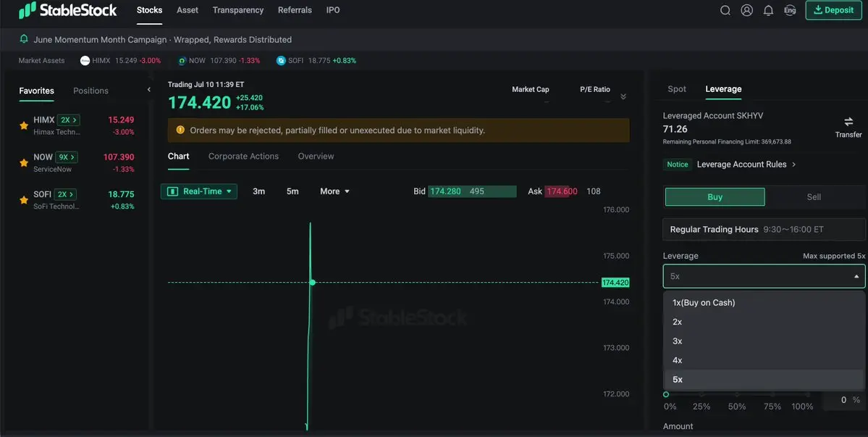This screenshot has height=437, width=868.
Task: Switch to the Spot trading tab
Action: pyautogui.click(x=676, y=89)
